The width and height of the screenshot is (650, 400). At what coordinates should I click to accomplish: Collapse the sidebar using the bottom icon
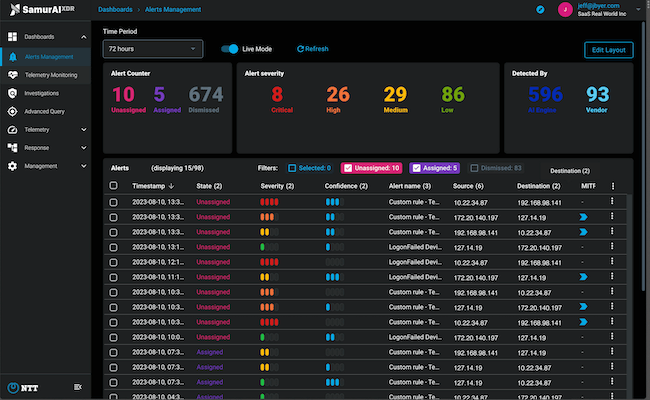pos(78,387)
